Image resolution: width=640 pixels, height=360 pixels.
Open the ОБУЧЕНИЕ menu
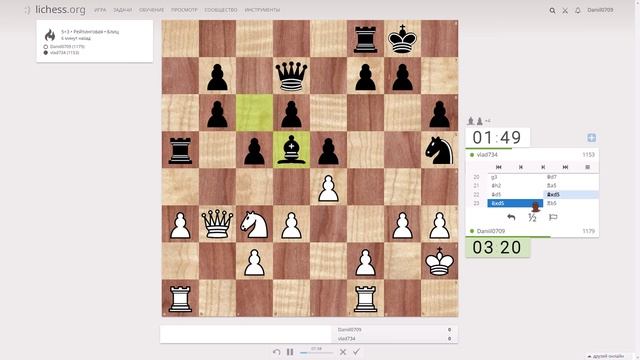click(151, 10)
